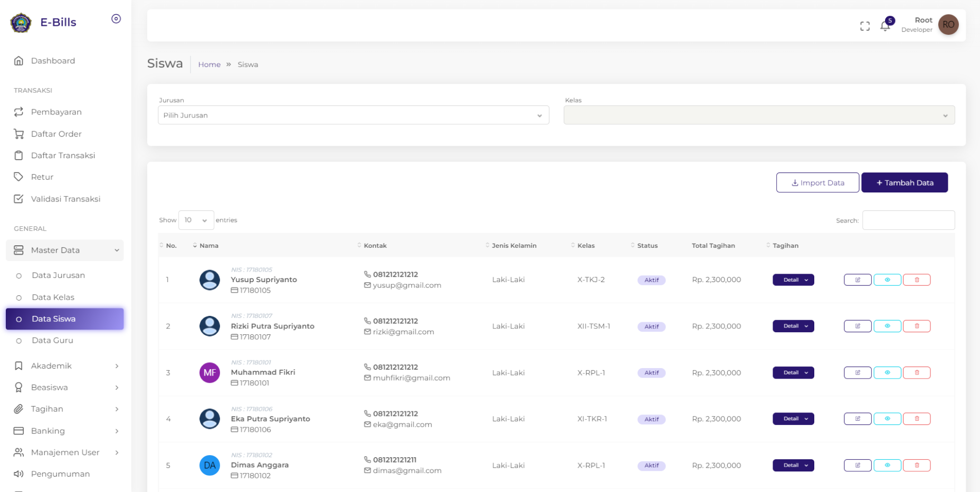Open the Root user avatar
This screenshot has width=980, height=492.
[x=948, y=25]
